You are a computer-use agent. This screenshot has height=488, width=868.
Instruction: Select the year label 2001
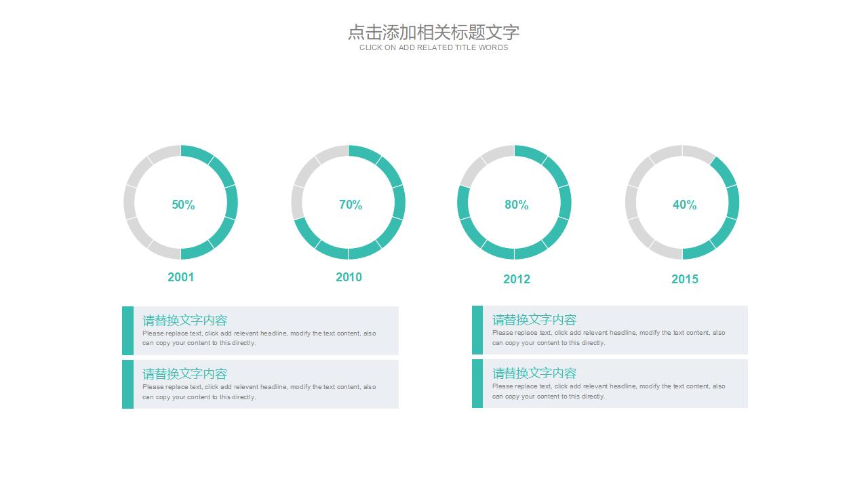coord(181,277)
